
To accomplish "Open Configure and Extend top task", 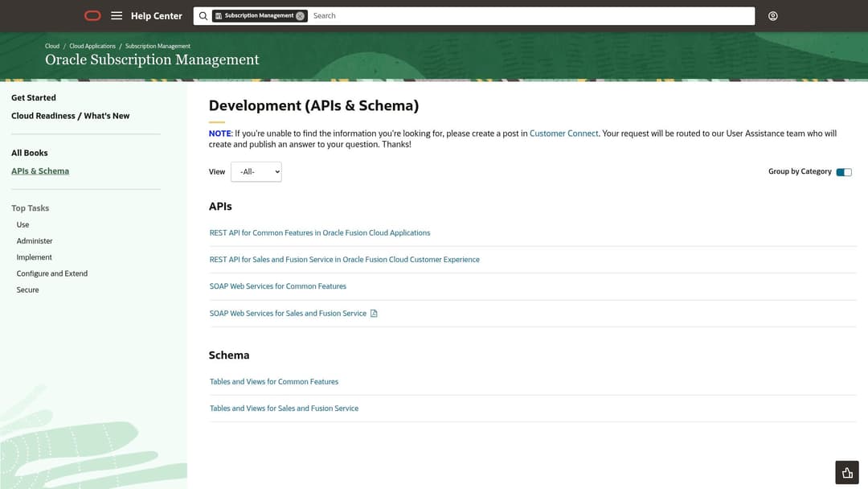I will [52, 273].
